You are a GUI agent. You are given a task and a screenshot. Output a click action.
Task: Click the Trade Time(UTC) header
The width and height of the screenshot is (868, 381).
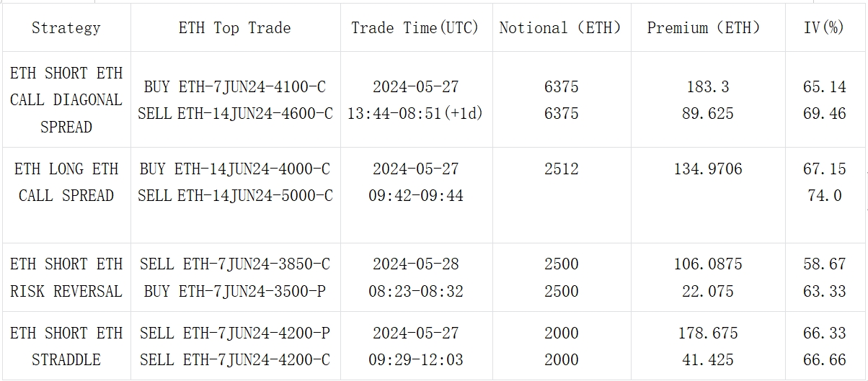415,28
